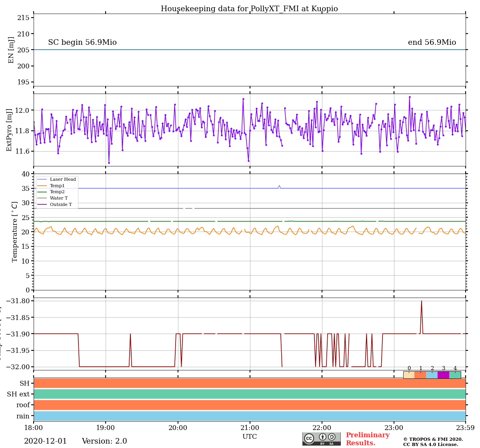Click the Creative Commons BY-SA license badge

tap(322, 439)
